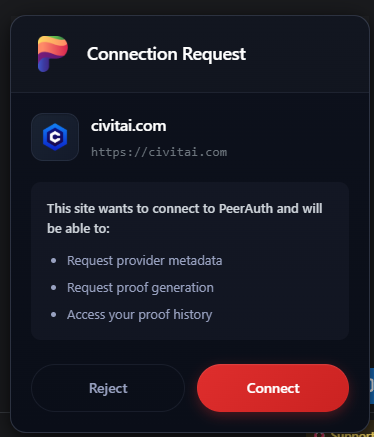Click the blue element behind dialog edge

pos(372,386)
